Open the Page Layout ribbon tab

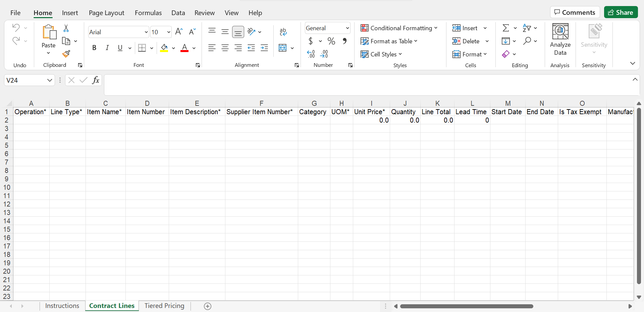(106, 13)
